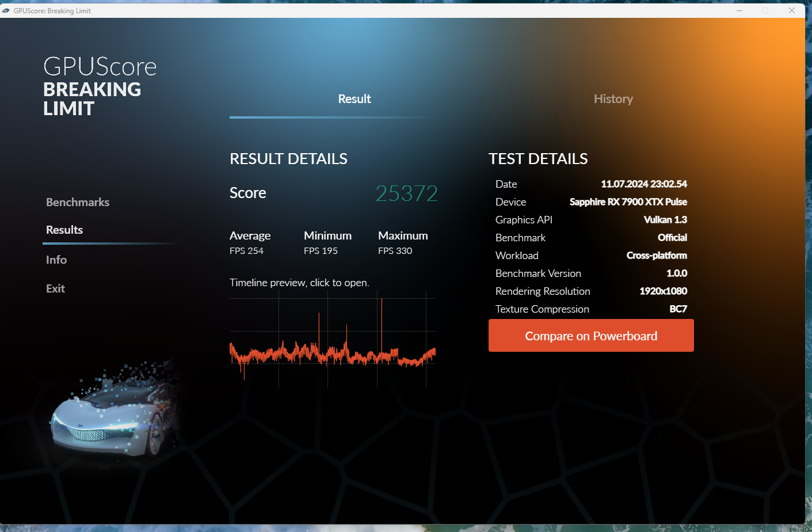Image resolution: width=812 pixels, height=532 pixels.
Task: Click the Rendering Resolution label
Action: coord(543,291)
